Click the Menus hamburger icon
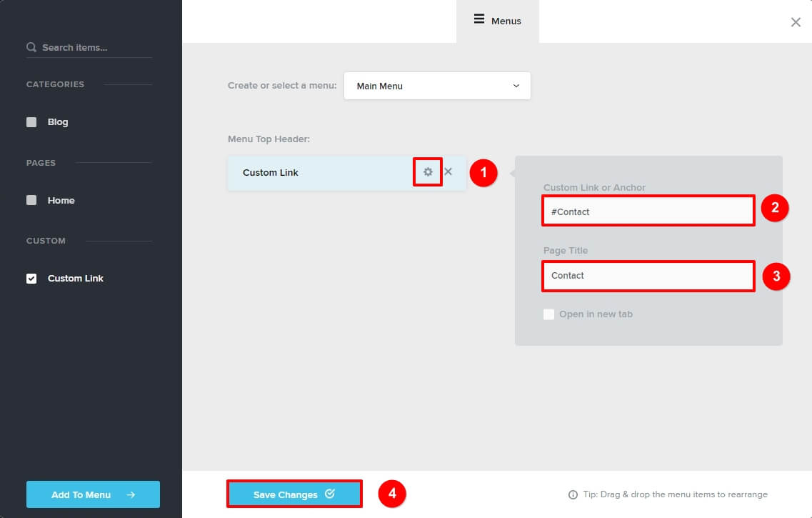The height and width of the screenshot is (518, 812). click(479, 19)
